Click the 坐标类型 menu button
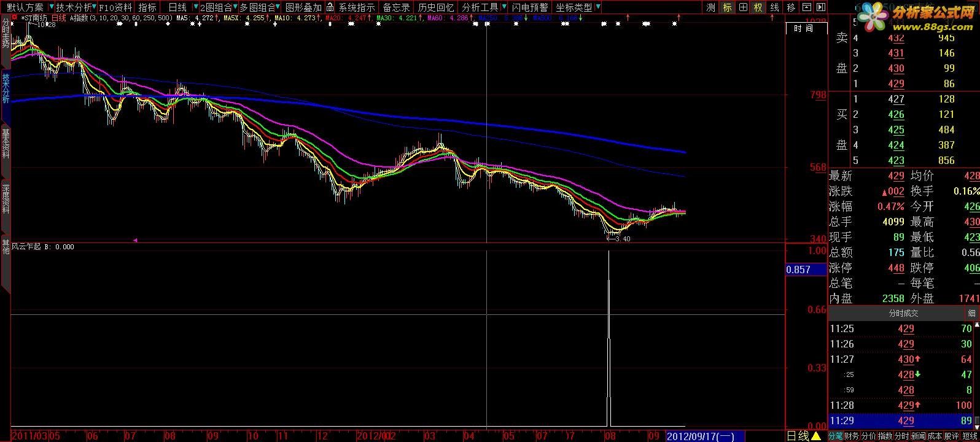The image size is (980, 442). 574,7
